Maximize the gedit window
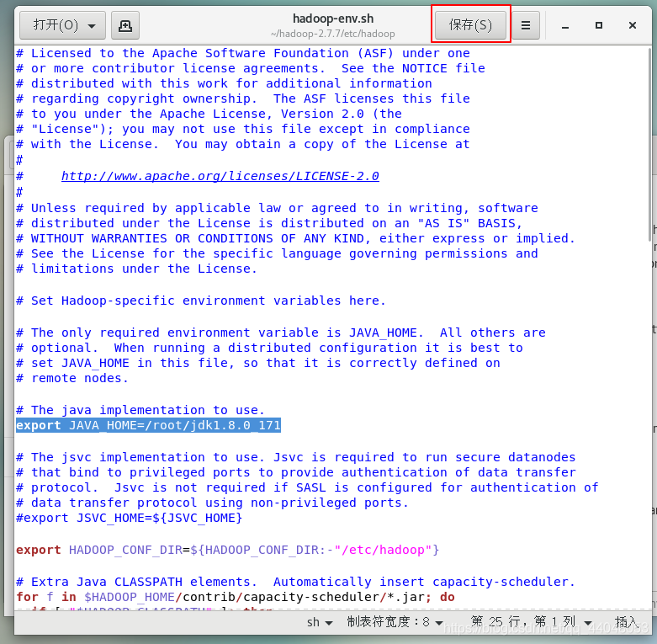The height and width of the screenshot is (644, 657). click(599, 25)
